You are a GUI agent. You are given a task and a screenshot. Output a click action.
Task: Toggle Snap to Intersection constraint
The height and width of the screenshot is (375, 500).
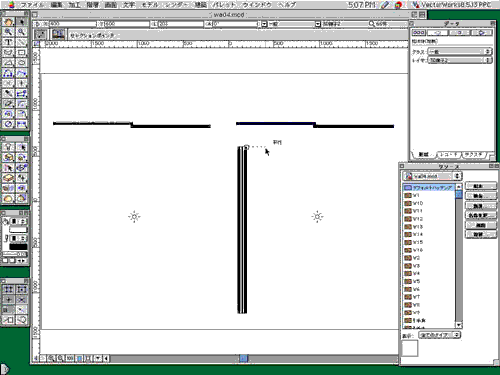click(x=22, y=300)
